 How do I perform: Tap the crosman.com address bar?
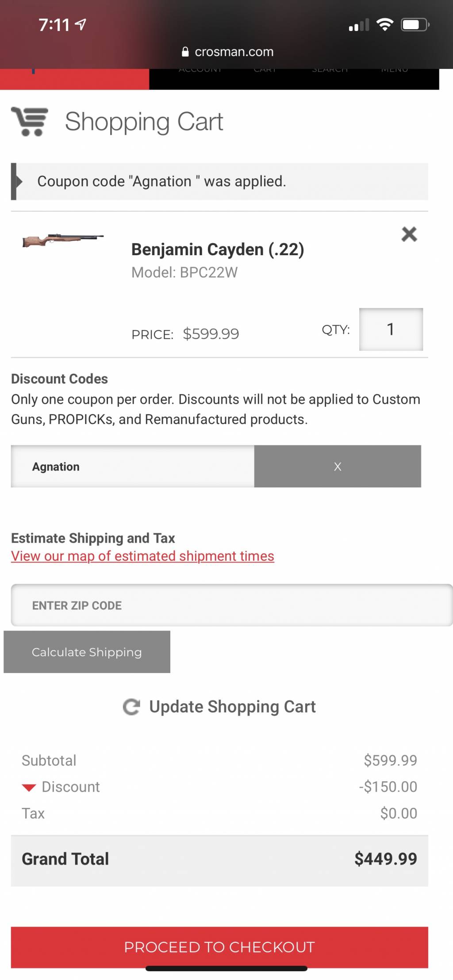(227, 52)
